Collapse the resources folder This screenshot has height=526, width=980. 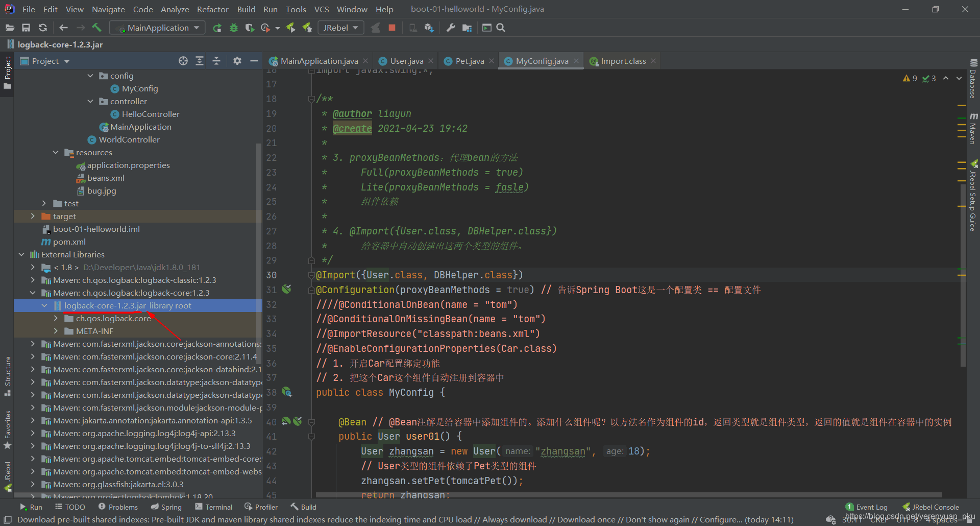56,152
